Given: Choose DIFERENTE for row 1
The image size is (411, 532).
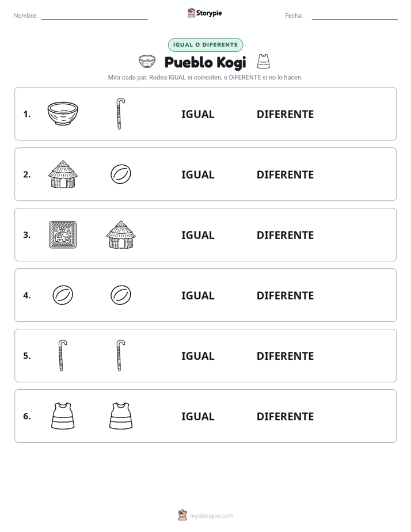Looking at the screenshot, I should [x=285, y=115].
